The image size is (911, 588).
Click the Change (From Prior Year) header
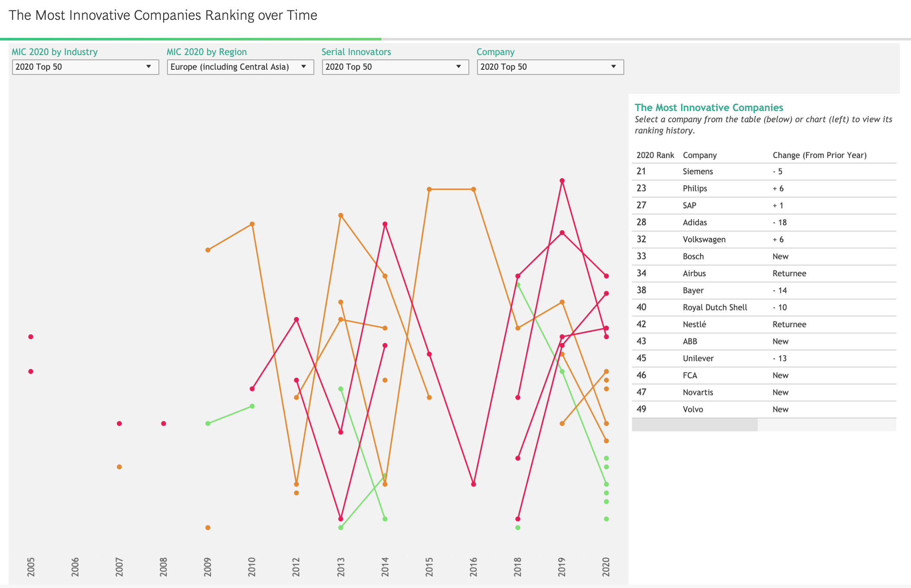tap(819, 155)
